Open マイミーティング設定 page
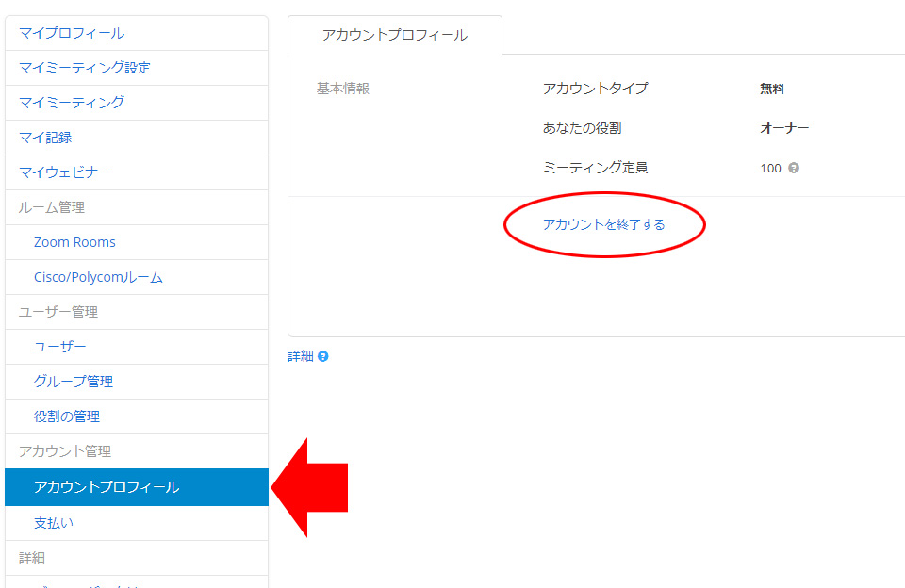Viewport: 905px width, 588px height. (x=85, y=68)
